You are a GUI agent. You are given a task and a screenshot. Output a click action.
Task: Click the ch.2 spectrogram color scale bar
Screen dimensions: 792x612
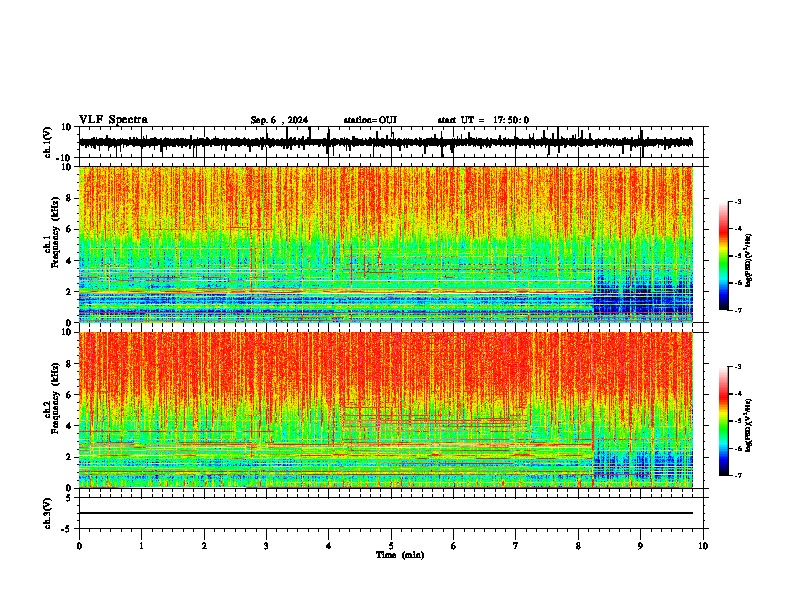[723, 421]
